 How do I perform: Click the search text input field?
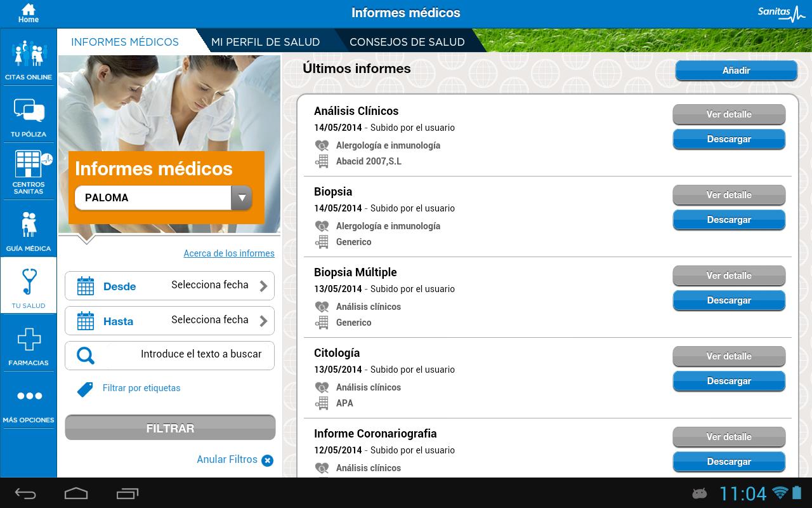pyautogui.click(x=190, y=354)
